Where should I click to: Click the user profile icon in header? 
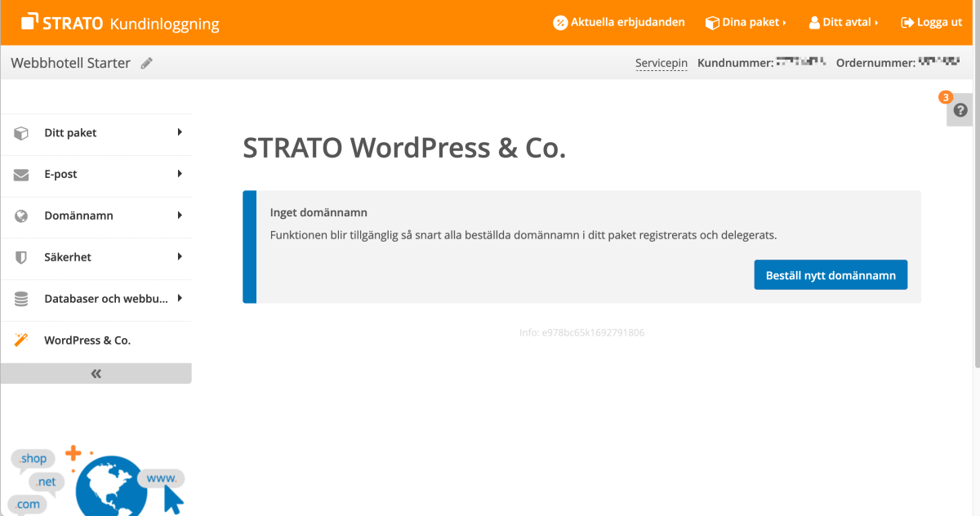click(x=814, y=23)
